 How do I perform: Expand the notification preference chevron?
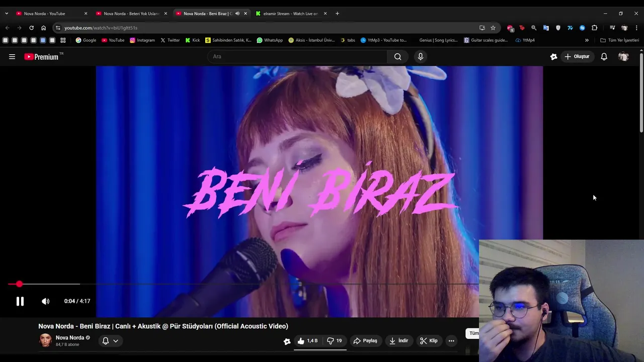pos(116,341)
